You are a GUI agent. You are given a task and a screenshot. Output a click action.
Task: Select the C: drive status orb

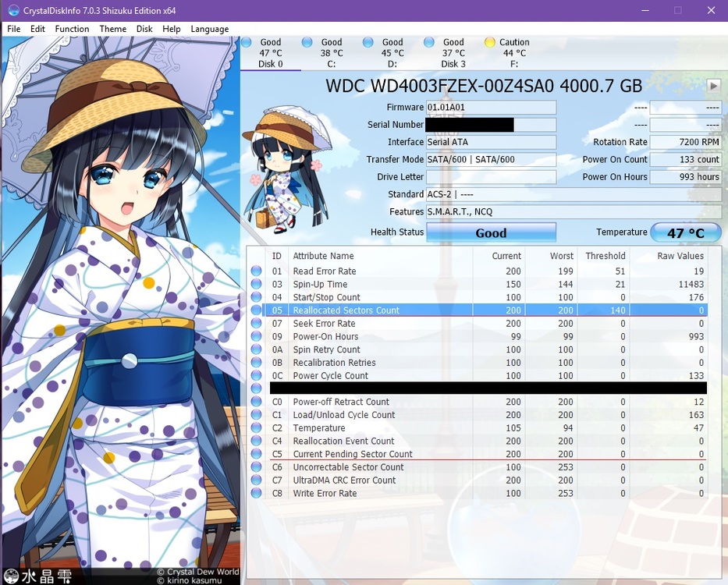point(307,42)
